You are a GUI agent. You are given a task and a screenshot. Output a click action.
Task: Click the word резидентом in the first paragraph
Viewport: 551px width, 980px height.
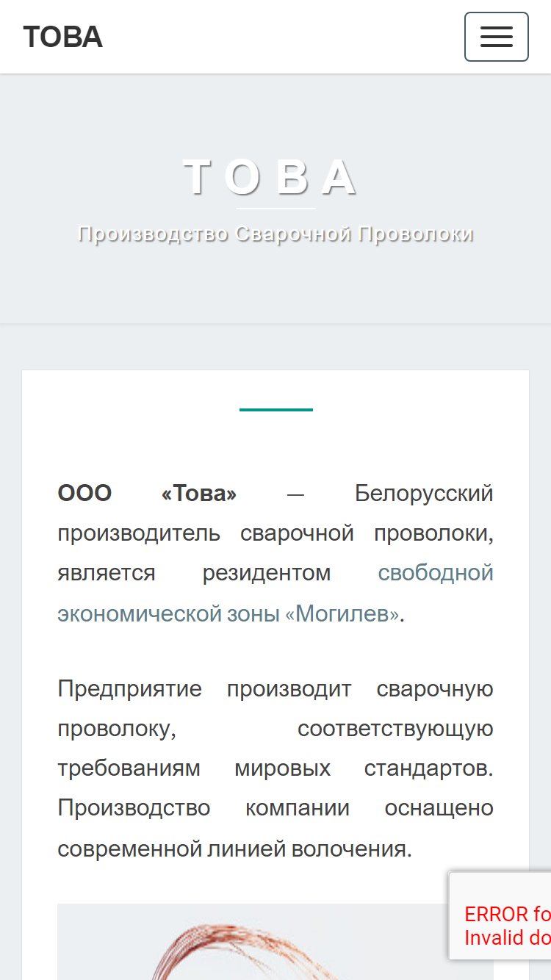click(x=267, y=572)
